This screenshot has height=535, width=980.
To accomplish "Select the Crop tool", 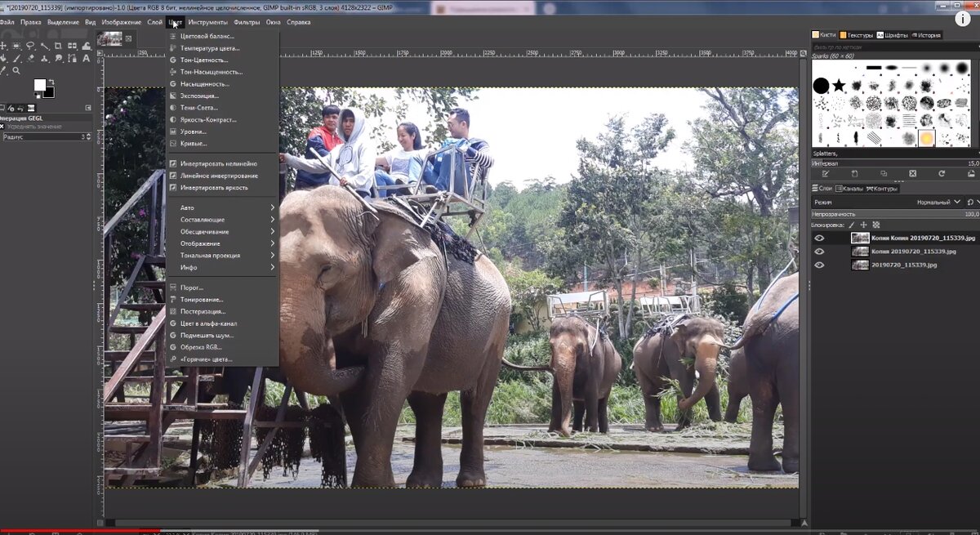I will point(58,46).
